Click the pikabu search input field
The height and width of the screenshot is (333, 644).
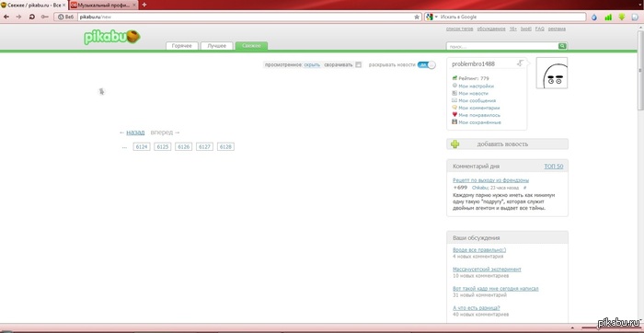(502, 46)
